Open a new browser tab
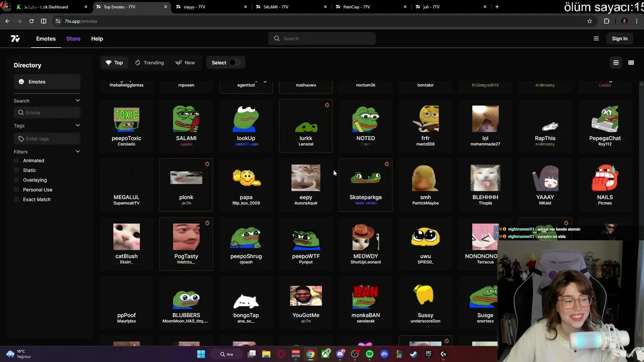 click(x=497, y=7)
